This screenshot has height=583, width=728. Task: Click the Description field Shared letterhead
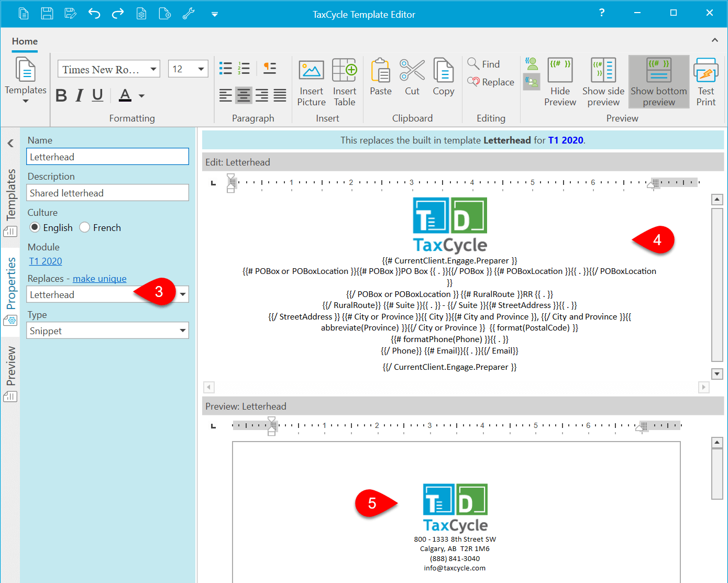click(x=107, y=193)
